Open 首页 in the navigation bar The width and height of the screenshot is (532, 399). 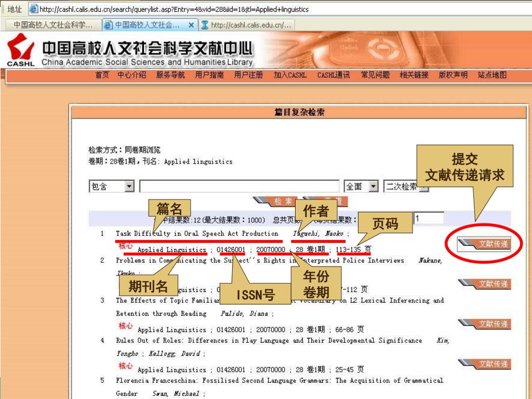[102, 75]
